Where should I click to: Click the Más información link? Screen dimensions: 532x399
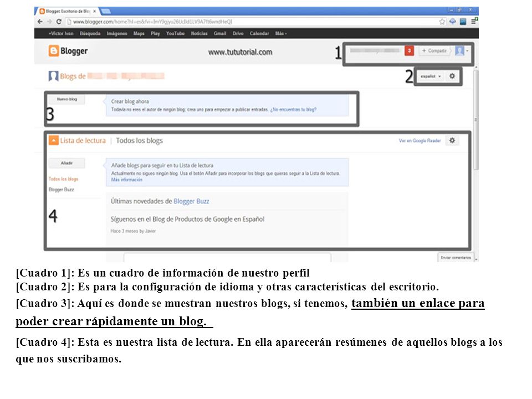(x=126, y=180)
